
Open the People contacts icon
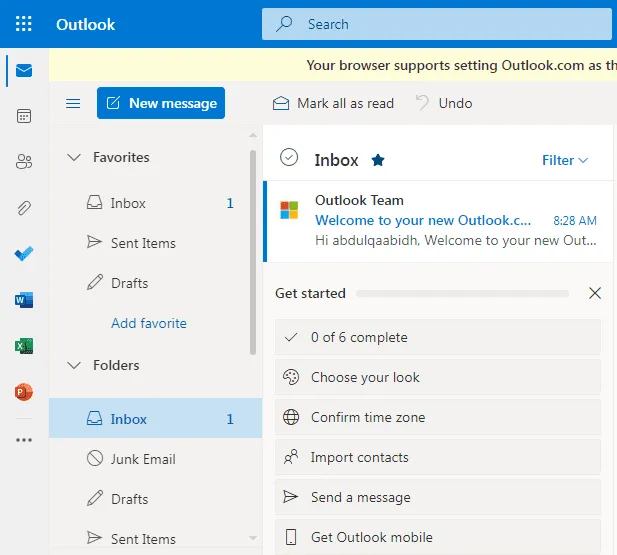[x=24, y=161]
